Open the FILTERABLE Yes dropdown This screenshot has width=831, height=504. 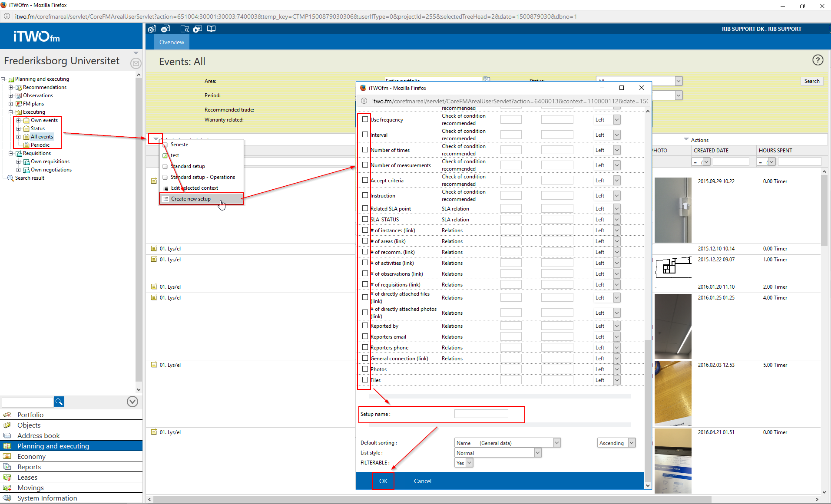point(464,463)
